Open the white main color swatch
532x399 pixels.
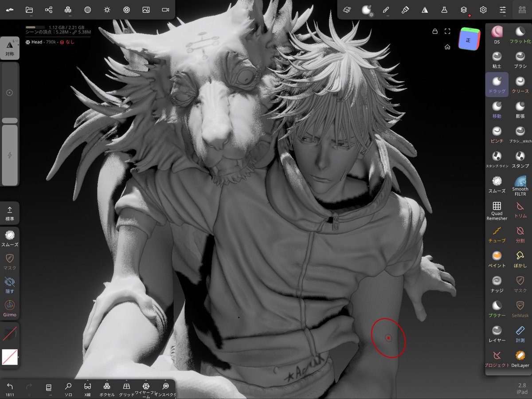point(10,357)
